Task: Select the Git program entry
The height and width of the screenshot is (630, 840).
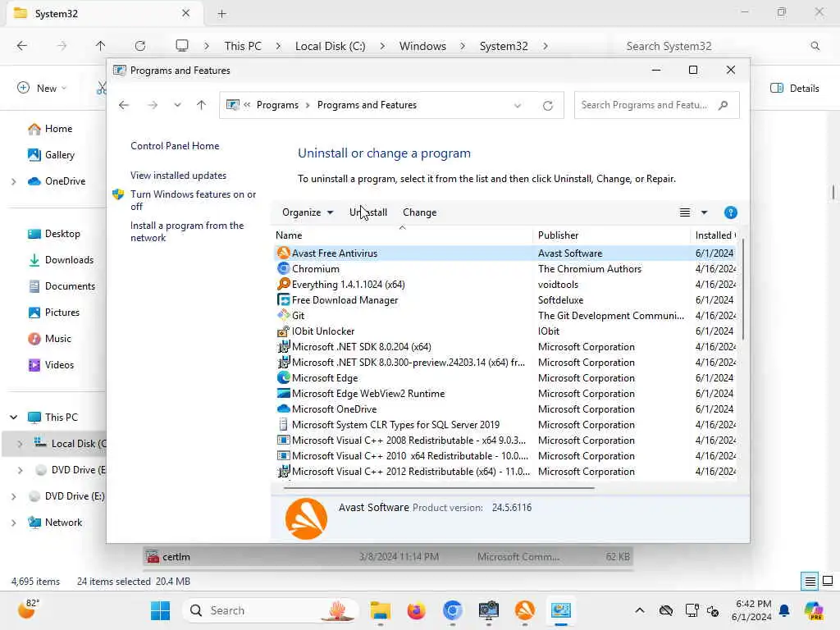Action: coord(506,316)
